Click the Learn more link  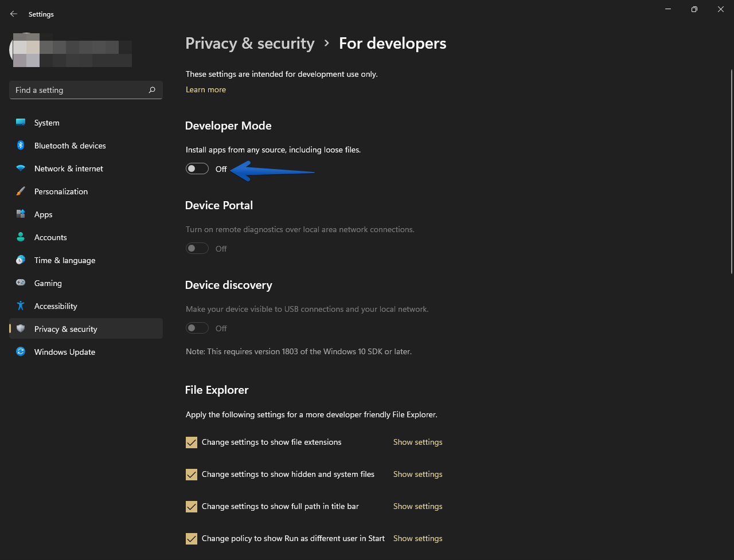point(206,89)
